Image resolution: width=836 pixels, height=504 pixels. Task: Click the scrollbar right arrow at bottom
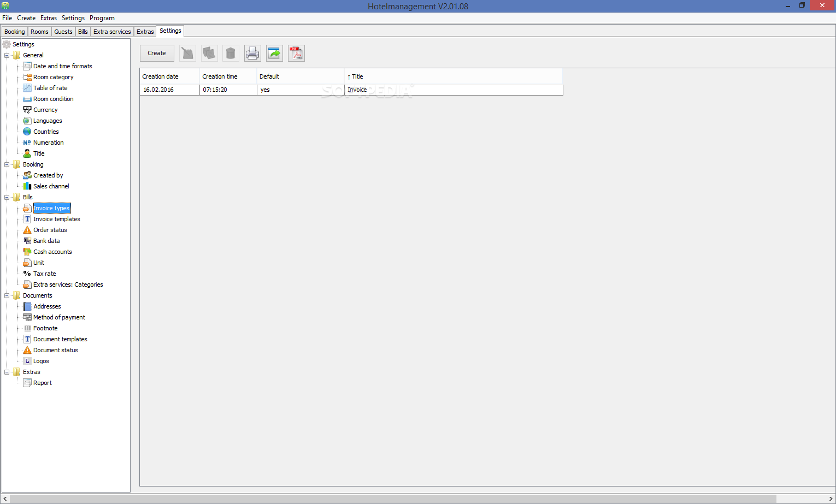coord(831,499)
